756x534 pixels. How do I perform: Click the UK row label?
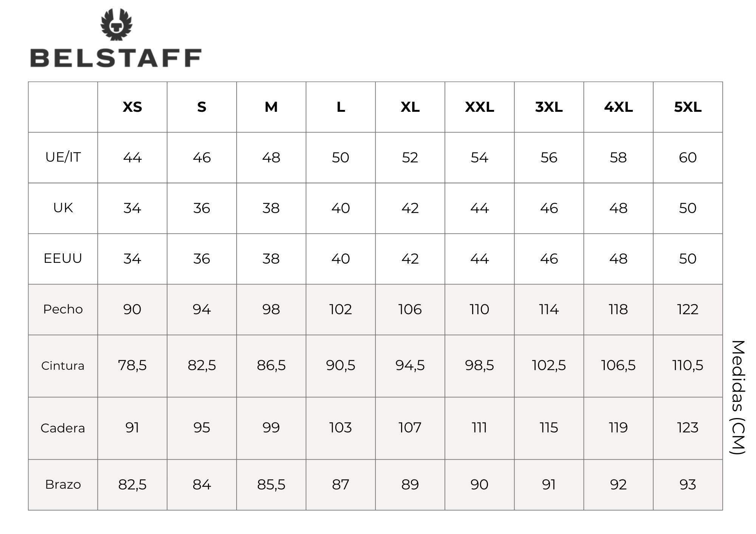click(63, 208)
